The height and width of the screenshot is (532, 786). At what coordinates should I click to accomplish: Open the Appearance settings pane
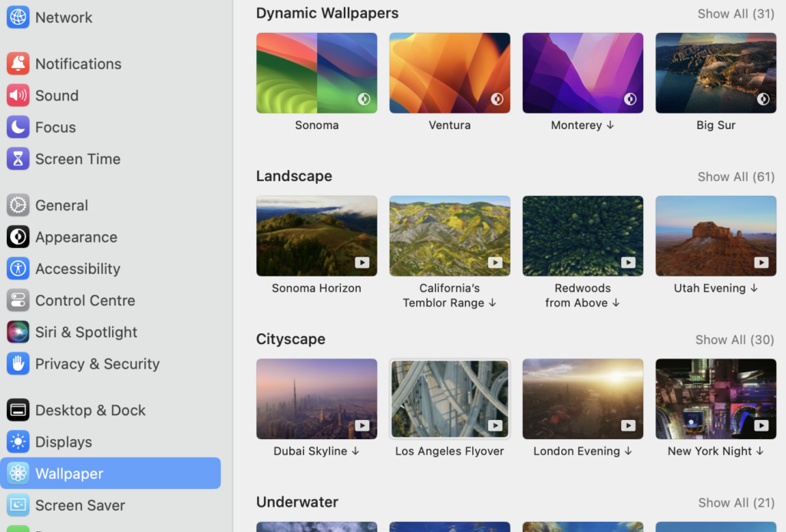point(76,237)
